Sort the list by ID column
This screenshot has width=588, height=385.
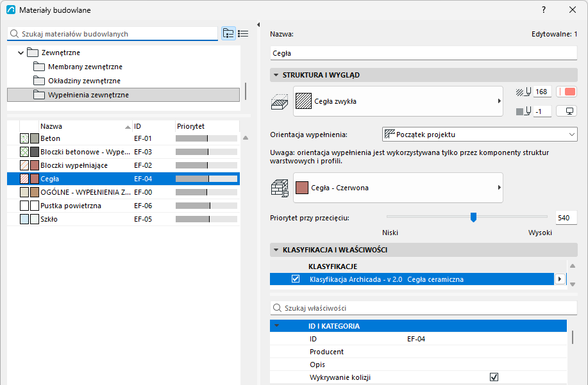[154, 127]
